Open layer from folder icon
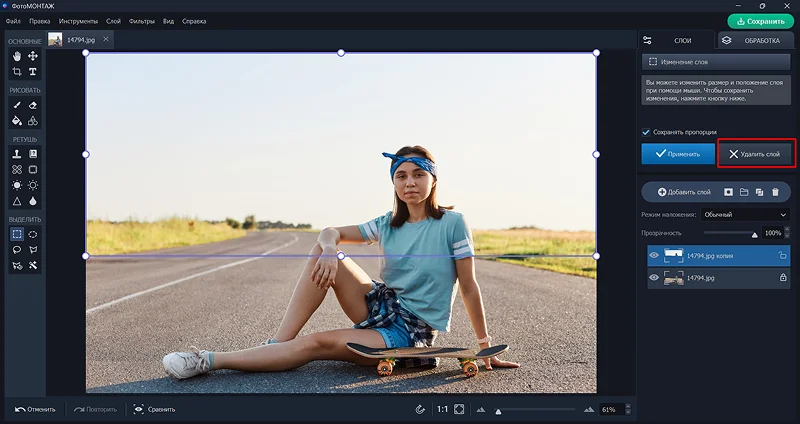 pyautogui.click(x=744, y=192)
